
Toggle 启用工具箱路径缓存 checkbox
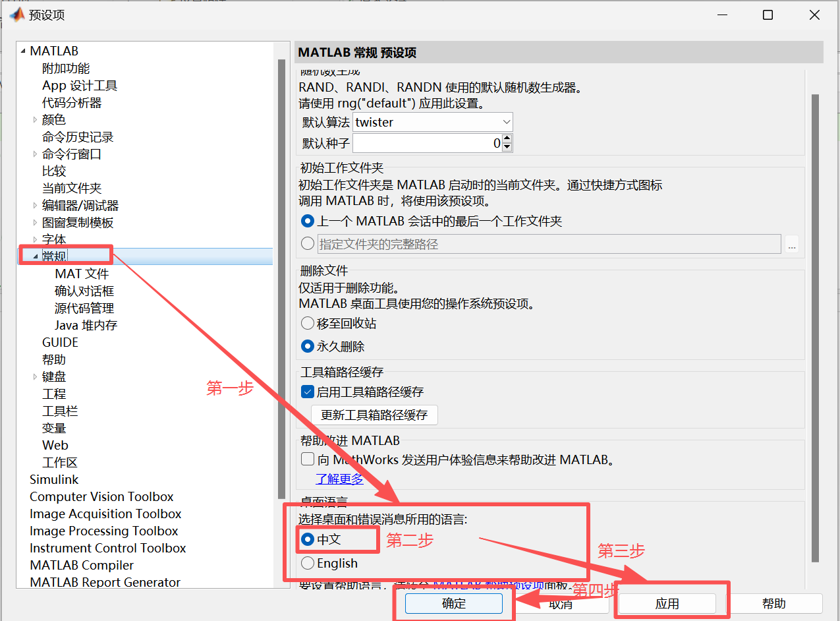click(307, 392)
